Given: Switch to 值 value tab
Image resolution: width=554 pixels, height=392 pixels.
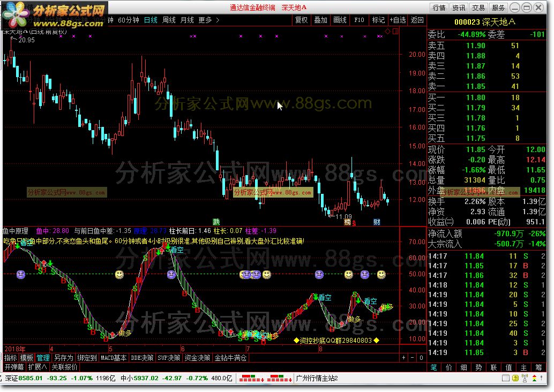Looking at the screenshot, I should coord(509,367).
